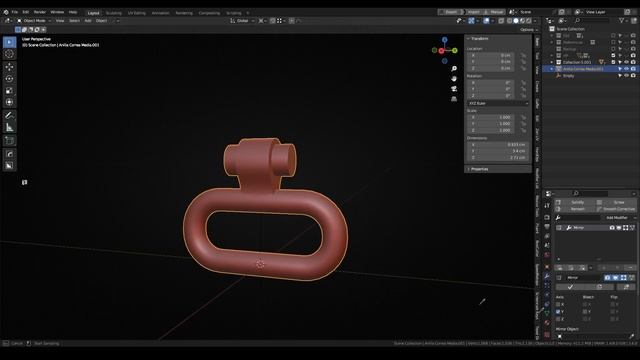
Task: Open the Object Data green triangle tab
Action: click(547, 313)
